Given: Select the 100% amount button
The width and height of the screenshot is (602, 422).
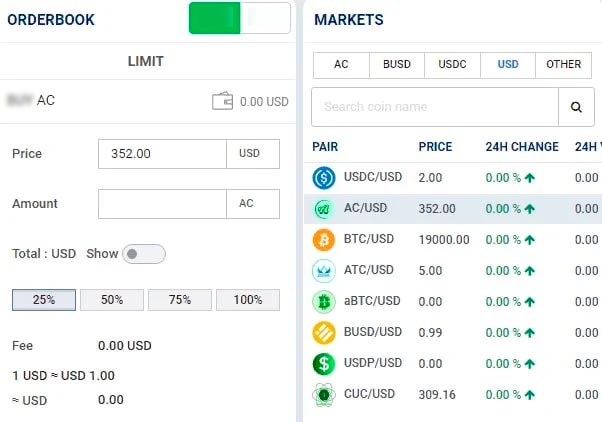Looking at the screenshot, I should [x=247, y=300].
